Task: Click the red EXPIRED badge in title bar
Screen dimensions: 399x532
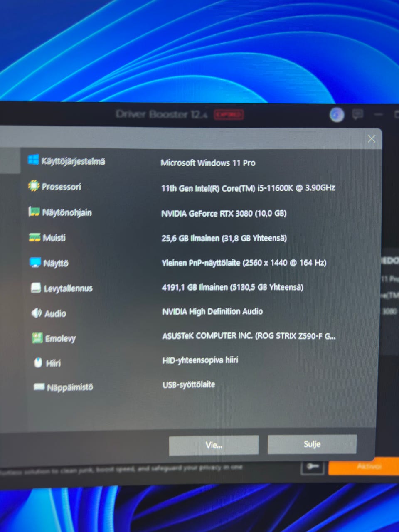Action: pos(229,114)
